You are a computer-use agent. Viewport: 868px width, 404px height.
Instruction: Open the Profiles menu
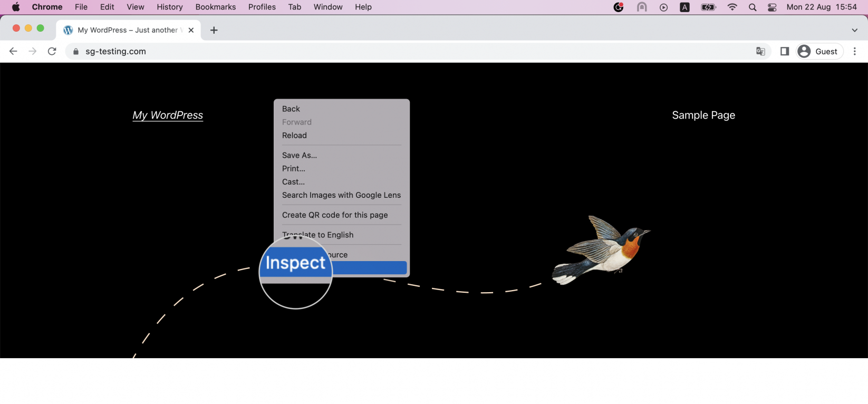(262, 7)
